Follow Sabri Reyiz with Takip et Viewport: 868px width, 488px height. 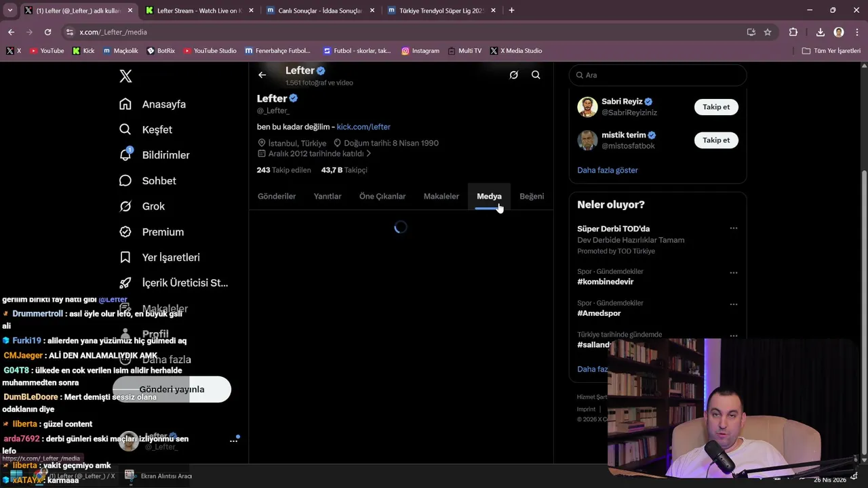(716, 107)
